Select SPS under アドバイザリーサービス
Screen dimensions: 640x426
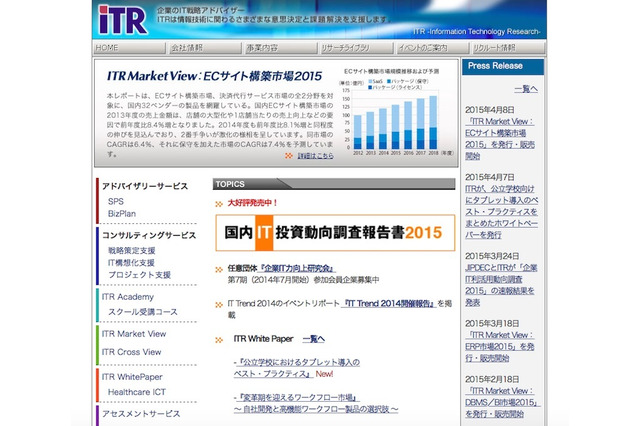pos(116,202)
